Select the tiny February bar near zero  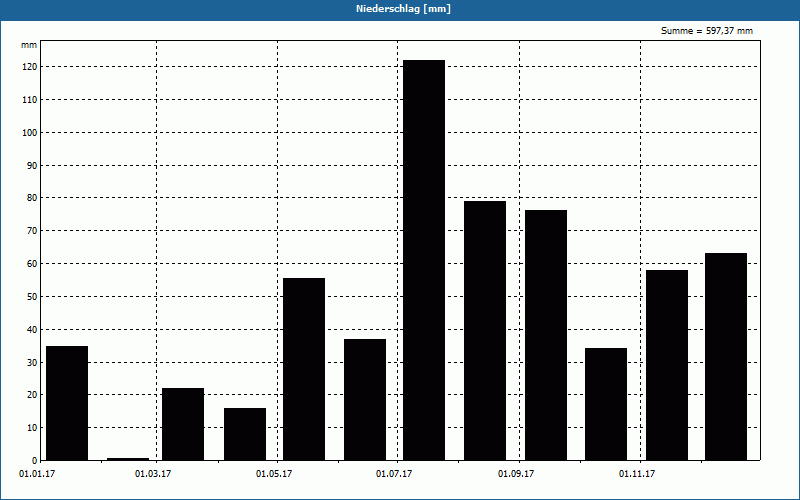(x=128, y=459)
